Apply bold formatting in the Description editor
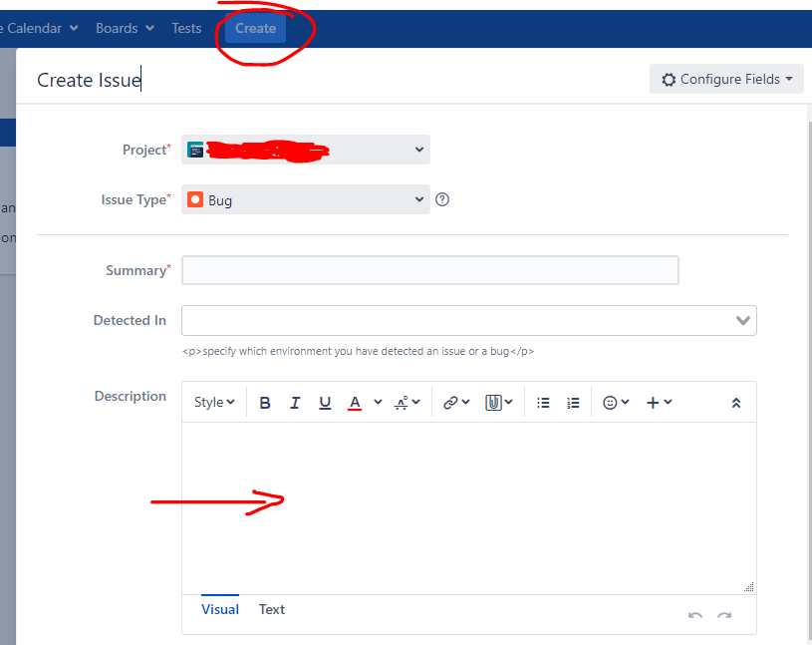This screenshot has height=645, width=812. (x=264, y=402)
